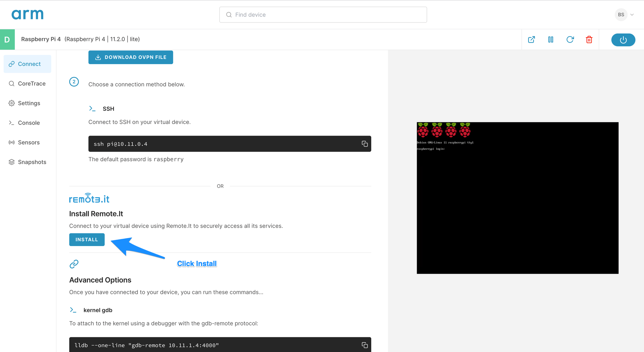Image resolution: width=644 pixels, height=352 pixels.
Task: Copy the lldb gdb-remote command
Action: (365, 345)
